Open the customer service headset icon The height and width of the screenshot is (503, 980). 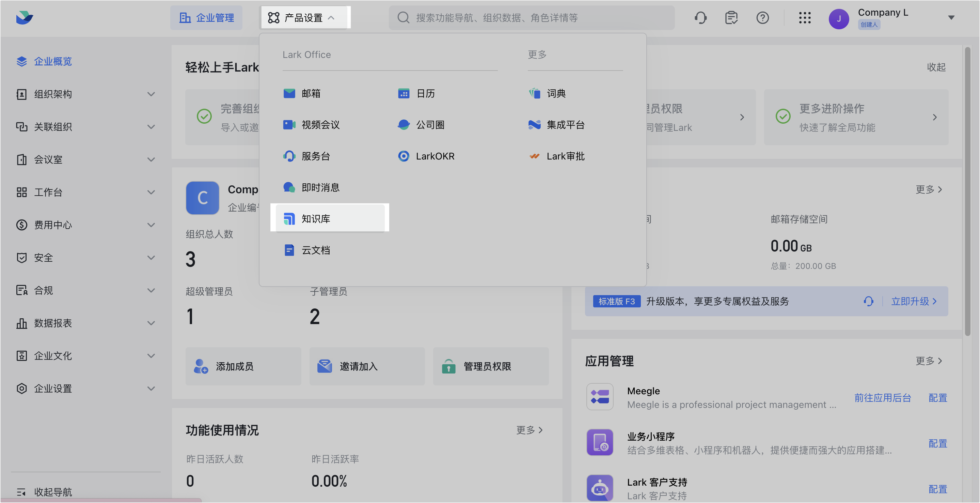(x=700, y=17)
